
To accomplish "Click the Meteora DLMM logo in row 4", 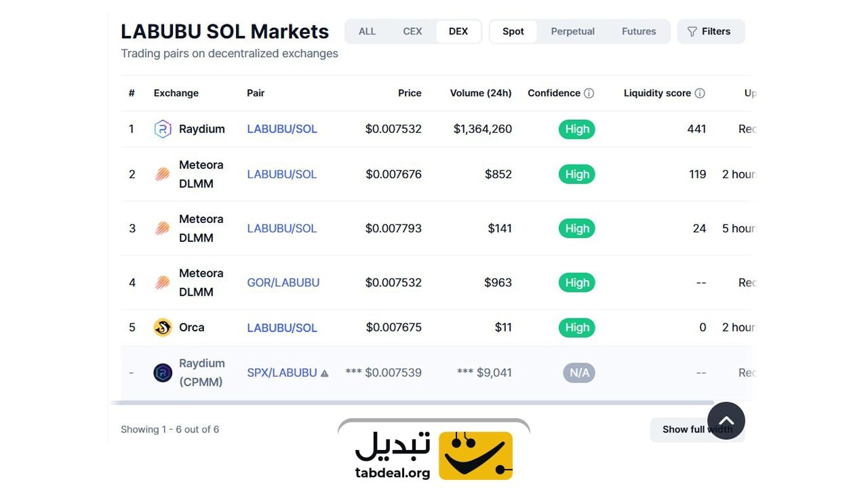I will click(x=163, y=283).
